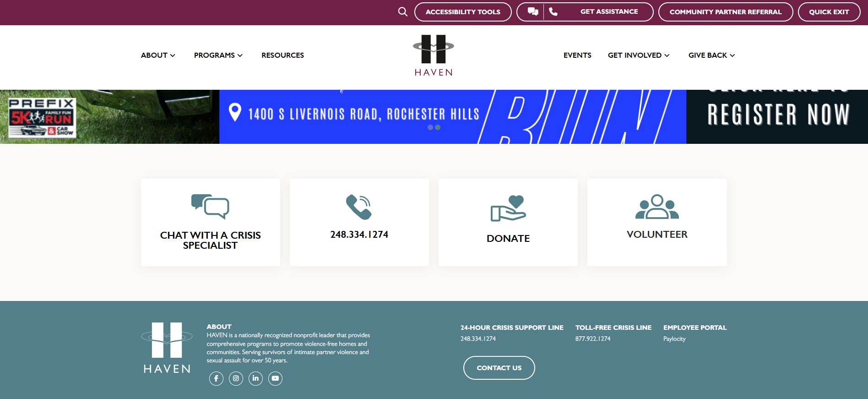The width and height of the screenshot is (868, 399).
Task: Open the Chat With a Crisis Specialist card
Action: tap(211, 222)
